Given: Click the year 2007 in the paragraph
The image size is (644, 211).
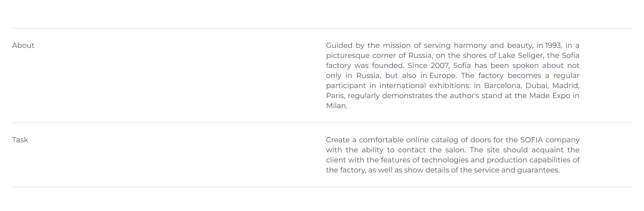Looking at the screenshot, I should 440,66.
